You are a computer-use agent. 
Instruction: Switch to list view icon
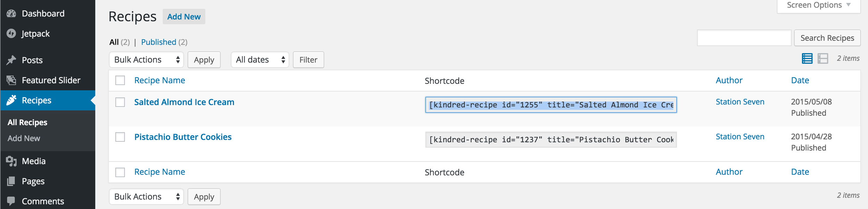click(807, 59)
